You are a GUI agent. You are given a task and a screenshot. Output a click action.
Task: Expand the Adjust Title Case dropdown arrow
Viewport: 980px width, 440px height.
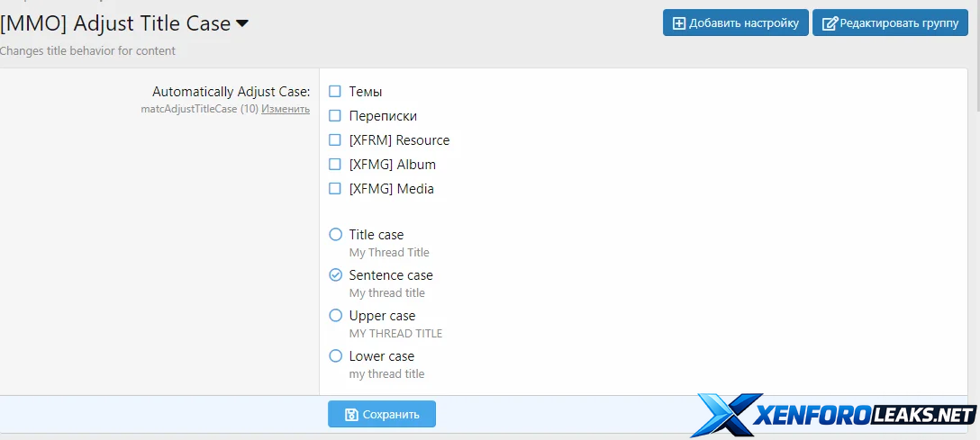[242, 24]
